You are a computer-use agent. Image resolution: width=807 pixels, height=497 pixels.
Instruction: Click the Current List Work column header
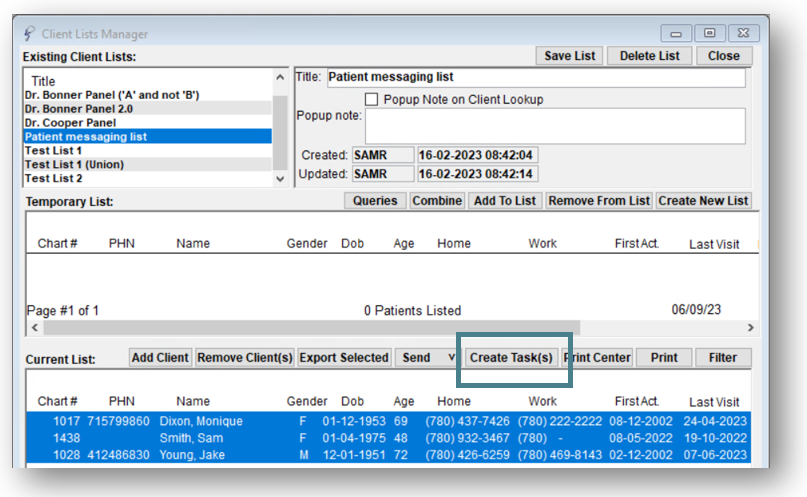pyautogui.click(x=542, y=401)
